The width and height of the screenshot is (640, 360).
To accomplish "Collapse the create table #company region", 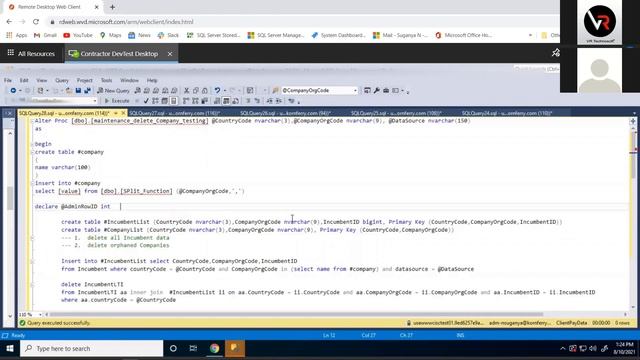I will pos(32,152).
